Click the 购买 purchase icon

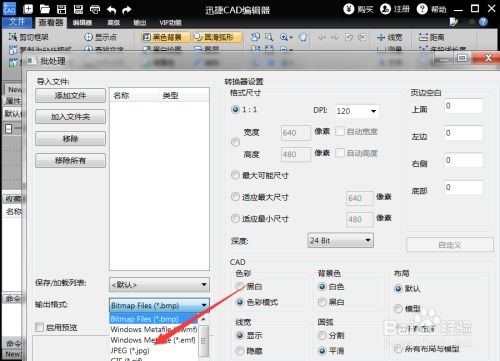coord(349,9)
